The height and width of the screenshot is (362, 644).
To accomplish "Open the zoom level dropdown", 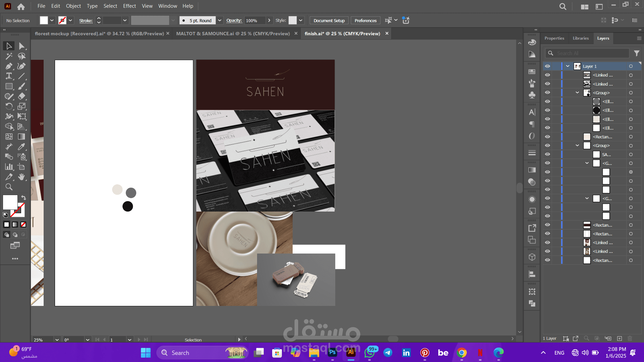I will (57, 340).
